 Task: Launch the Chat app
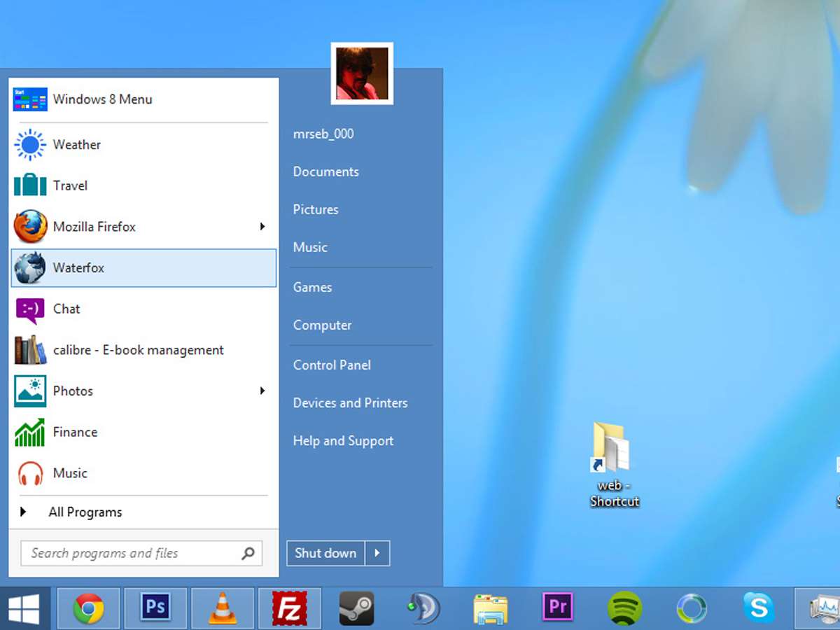[66, 309]
